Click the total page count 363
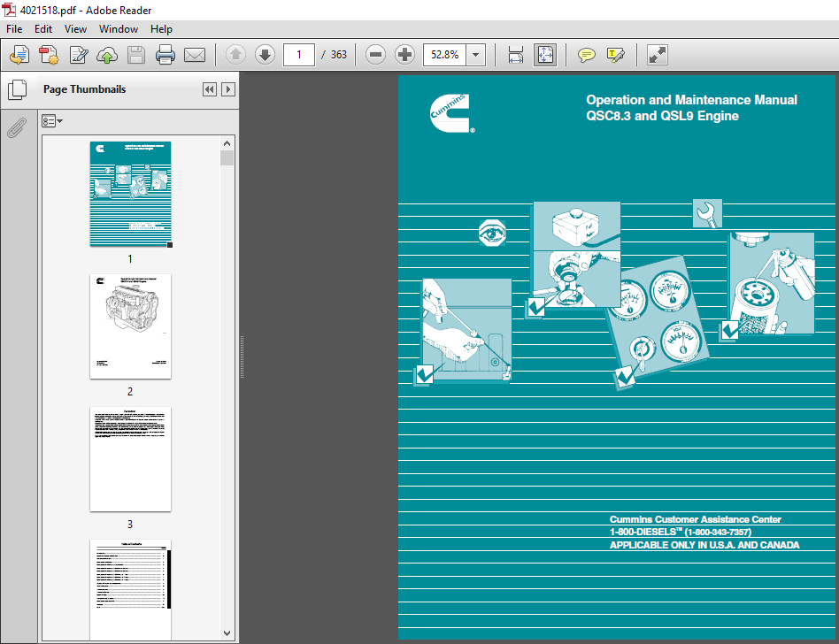Image resolution: width=839 pixels, height=644 pixels. 339,55
